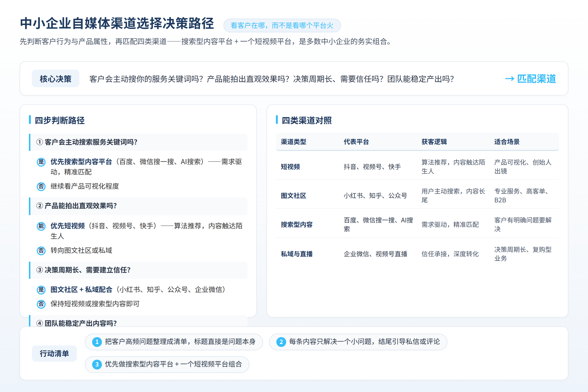Image resolution: width=588 pixels, height=392 pixels.
Task: Select the 短视频 row label
Action: coord(290,167)
